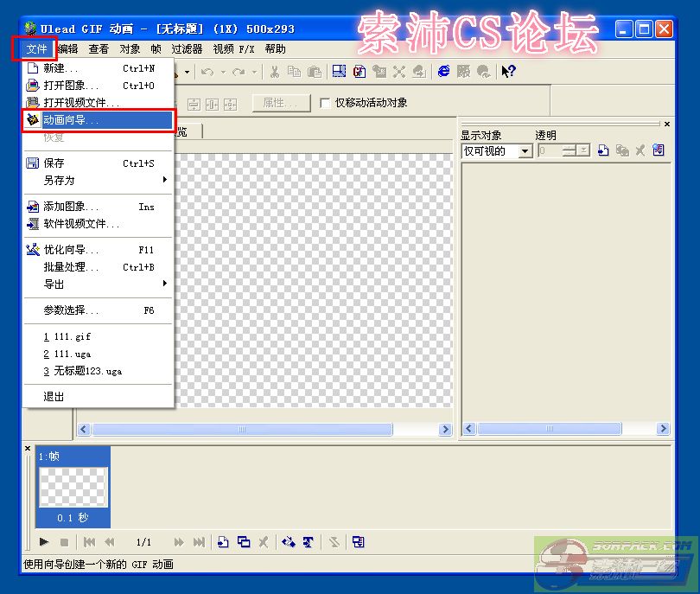
Task: Click the Paste clipboard icon
Action: click(x=315, y=72)
